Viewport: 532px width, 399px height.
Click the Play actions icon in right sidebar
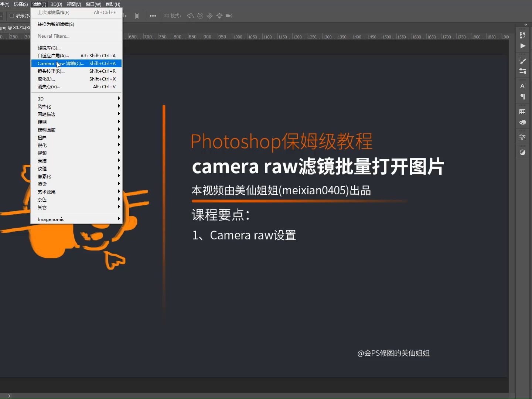pos(523,46)
